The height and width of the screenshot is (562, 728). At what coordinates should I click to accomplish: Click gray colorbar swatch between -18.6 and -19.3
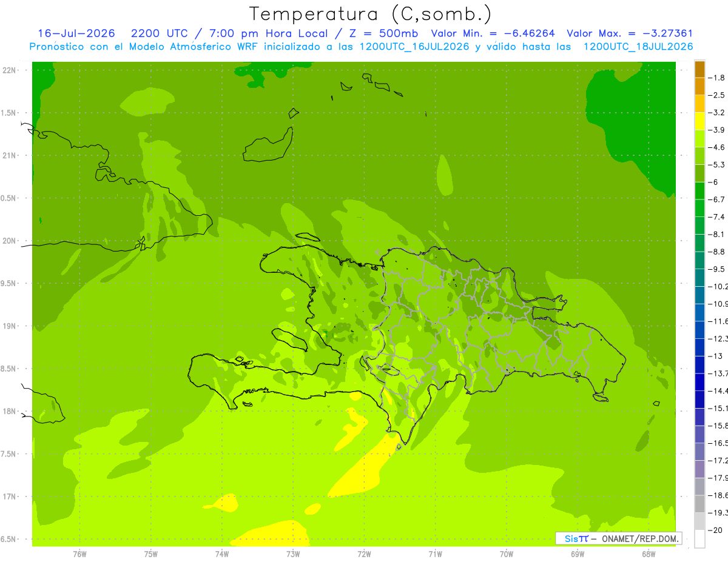tap(699, 504)
